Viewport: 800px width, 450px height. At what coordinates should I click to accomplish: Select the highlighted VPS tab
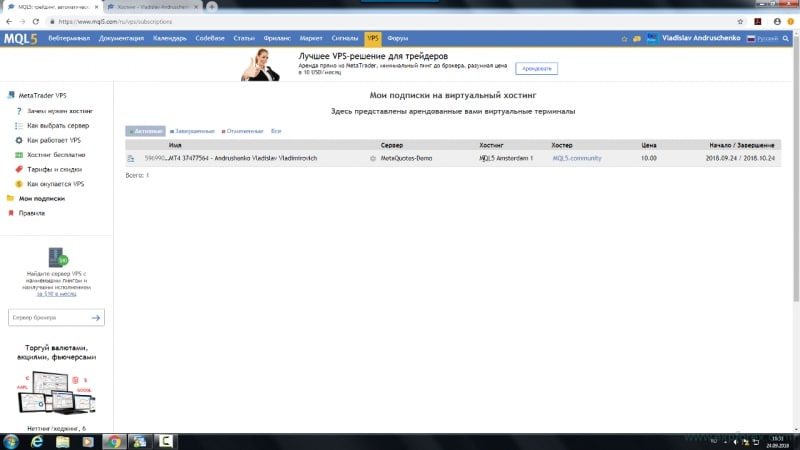point(373,38)
